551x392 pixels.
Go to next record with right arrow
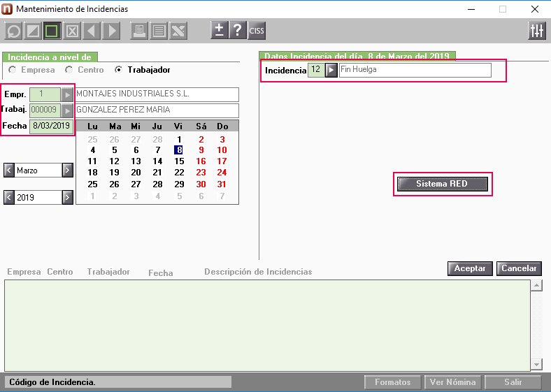point(111,31)
